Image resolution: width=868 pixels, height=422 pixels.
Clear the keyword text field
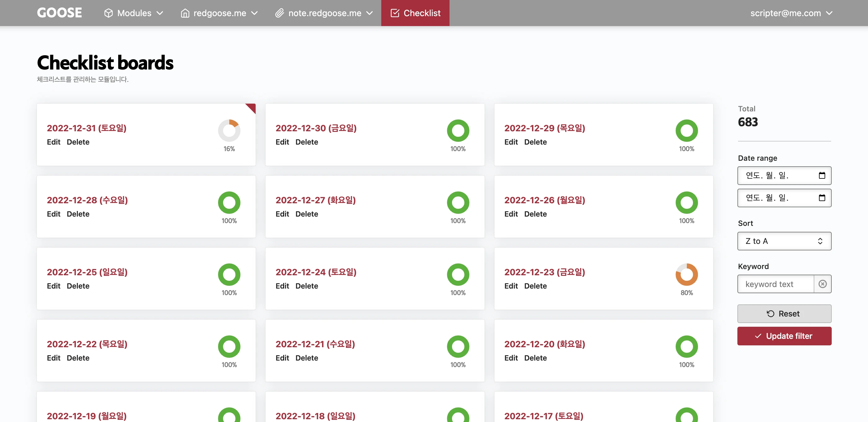coord(822,284)
